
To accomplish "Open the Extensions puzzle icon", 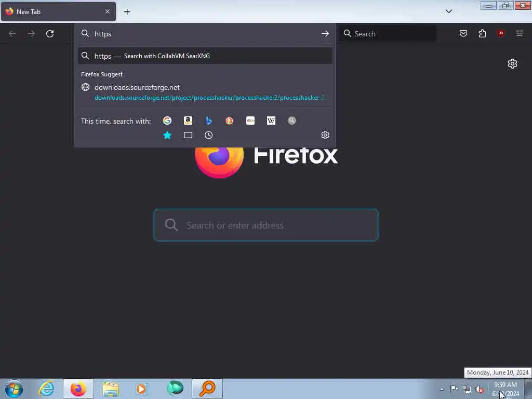I will [x=482, y=33].
